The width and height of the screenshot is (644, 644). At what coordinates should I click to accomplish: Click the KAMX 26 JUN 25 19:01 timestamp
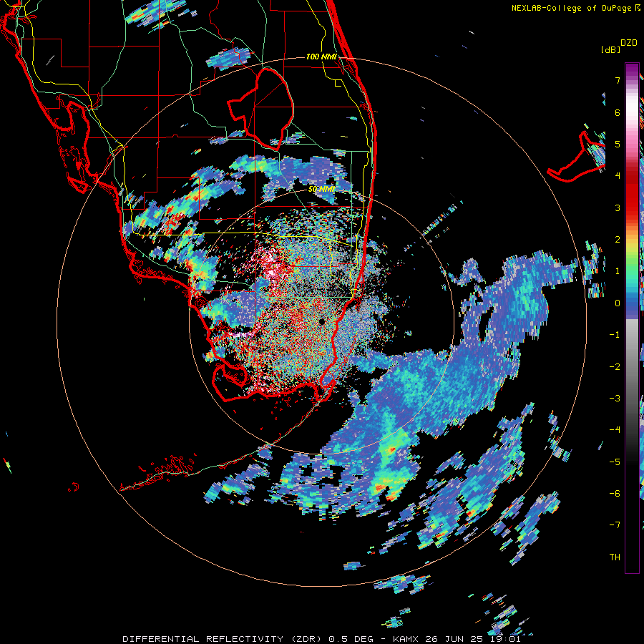457,639
